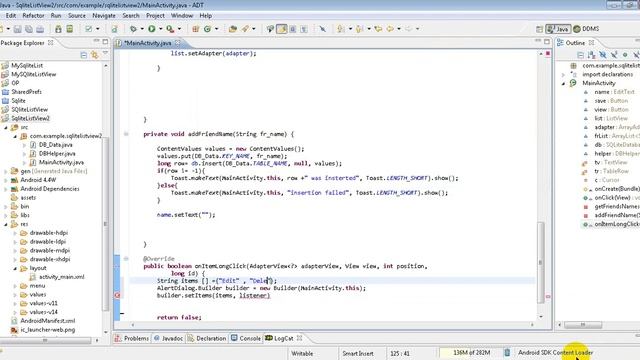Click the Run External Tools icon
The width and height of the screenshot is (640, 360).
pyautogui.click(x=170, y=29)
